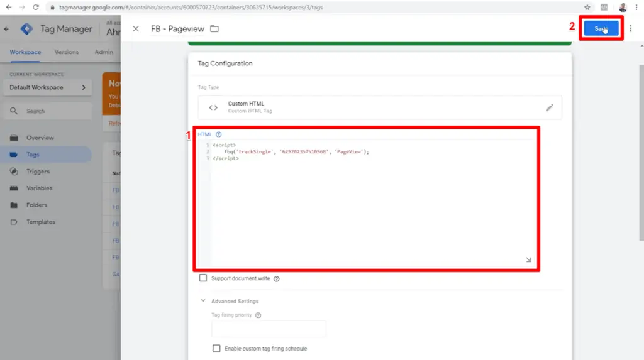Open the tag's more actions menu
This screenshot has height=360, width=644.
click(630, 28)
